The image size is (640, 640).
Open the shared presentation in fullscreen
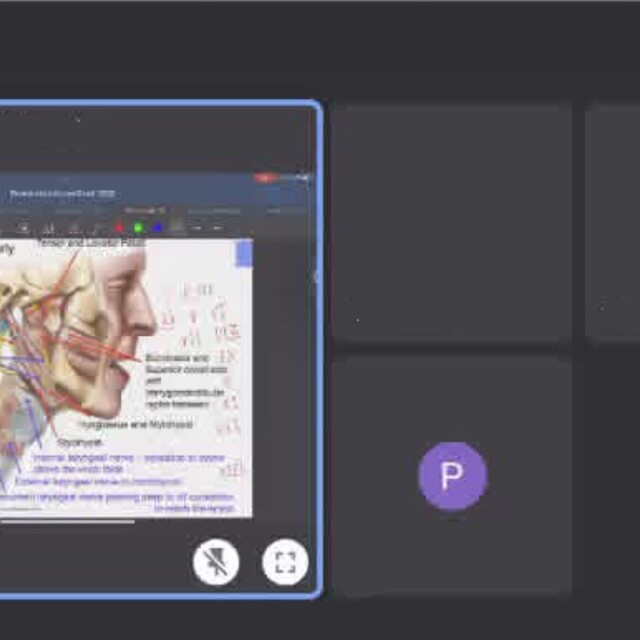pyautogui.click(x=285, y=562)
